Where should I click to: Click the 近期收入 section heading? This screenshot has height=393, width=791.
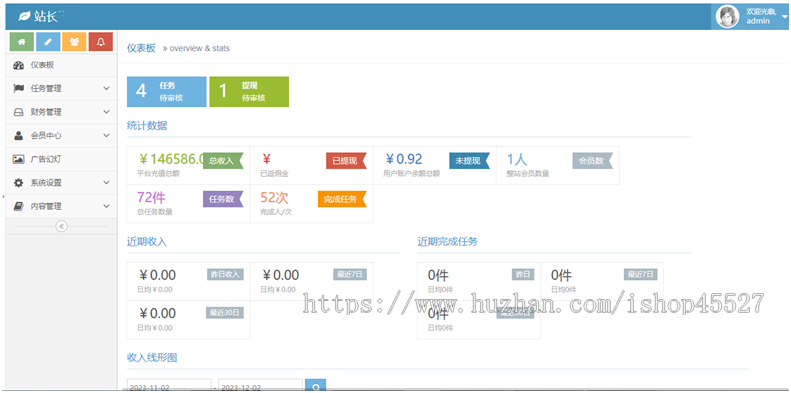(x=147, y=242)
